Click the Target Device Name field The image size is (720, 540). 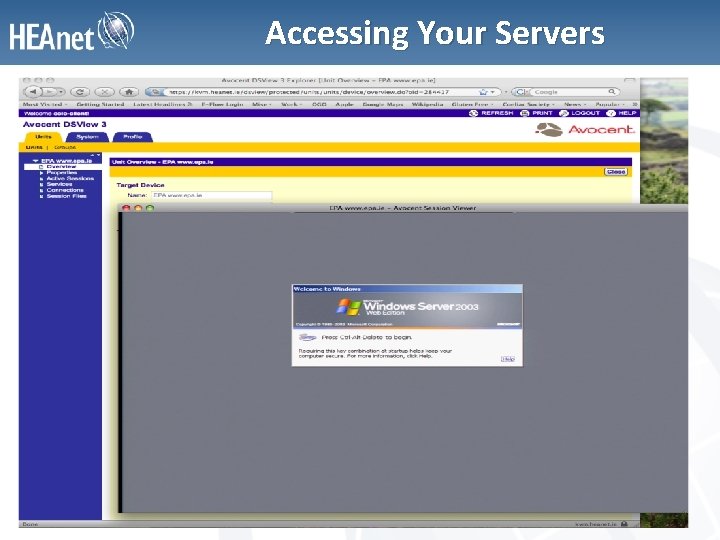pyautogui.click(x=212, y=196)
